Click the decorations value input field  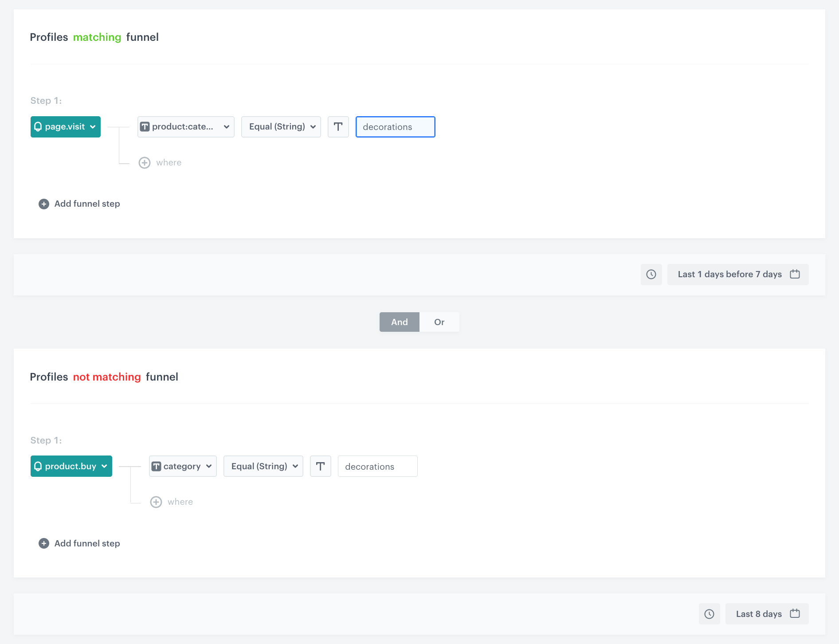pyautogui.click(x=395, y=127)
